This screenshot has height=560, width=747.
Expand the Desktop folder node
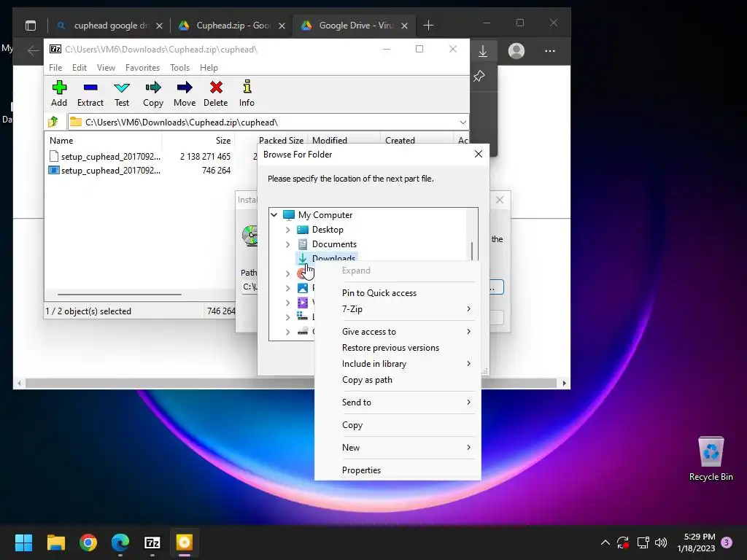pos(287,230)
